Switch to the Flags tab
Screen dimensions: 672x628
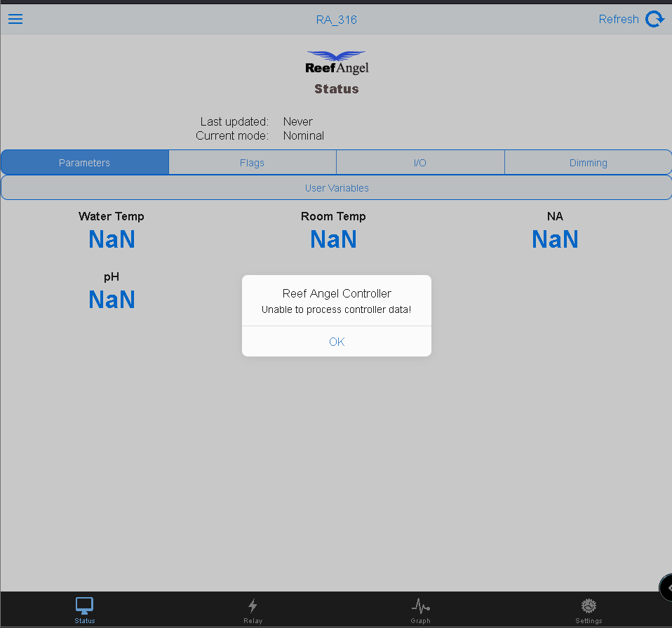click(x=252, y=163)
